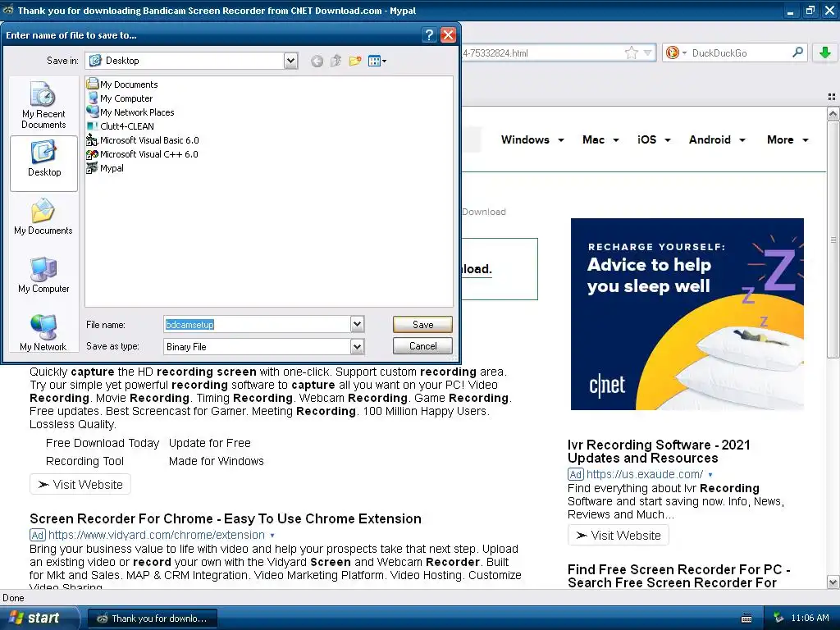The width and height of the screenshot is (840, 630).
Task: Click the keyboard icon in the system tray
Action: 746,619
